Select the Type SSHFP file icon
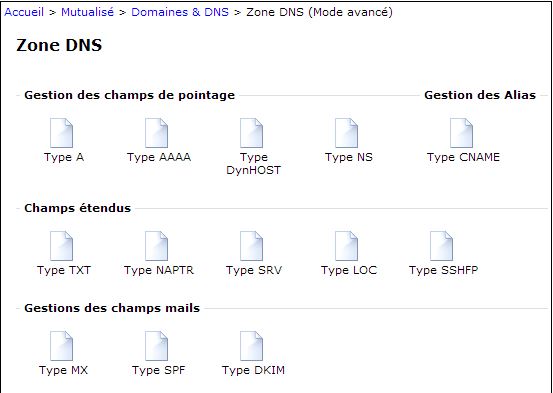The width and height of the screenshot is (553, 393). 441,246
